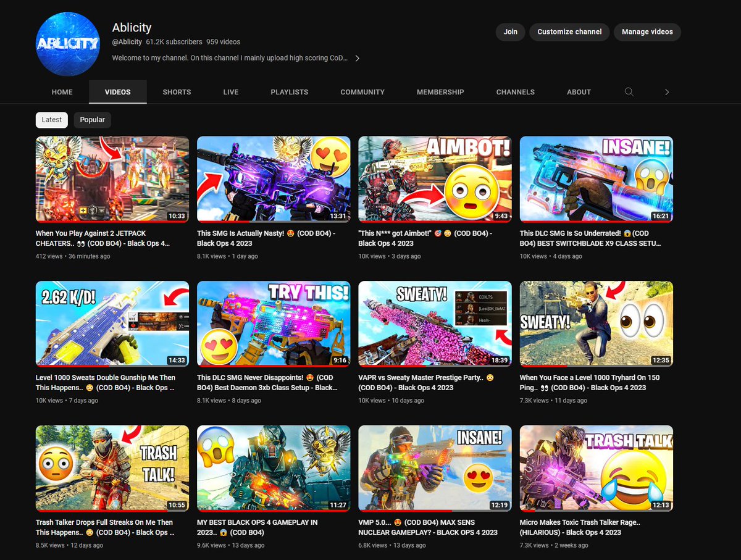The width and height of the screenshot is (741, 560).
Task: Click the Join button
Action: tap(511, 32)
